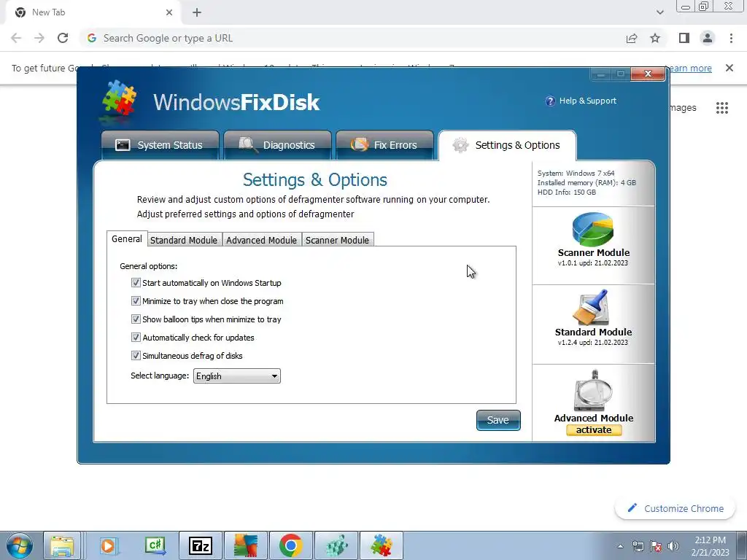
Task: Click the Diagnostics magnifier icon
Action: click(248, 144)
